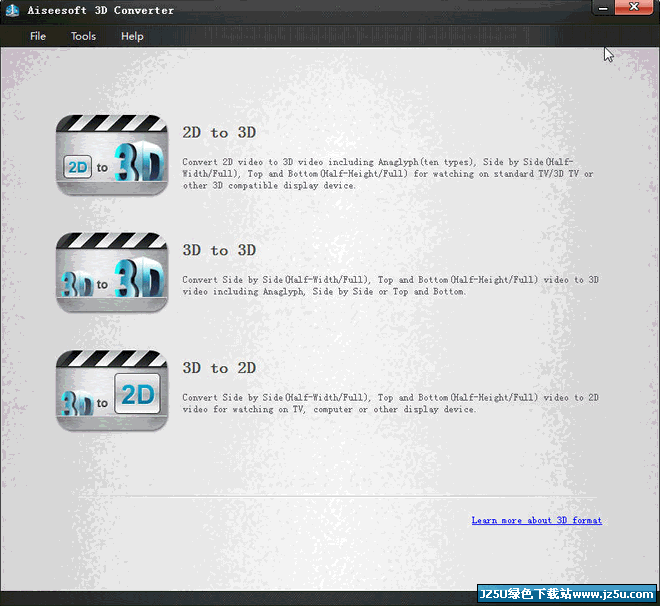
Task: Select the '3D to 3D' heading text
Action: [219, 250]
